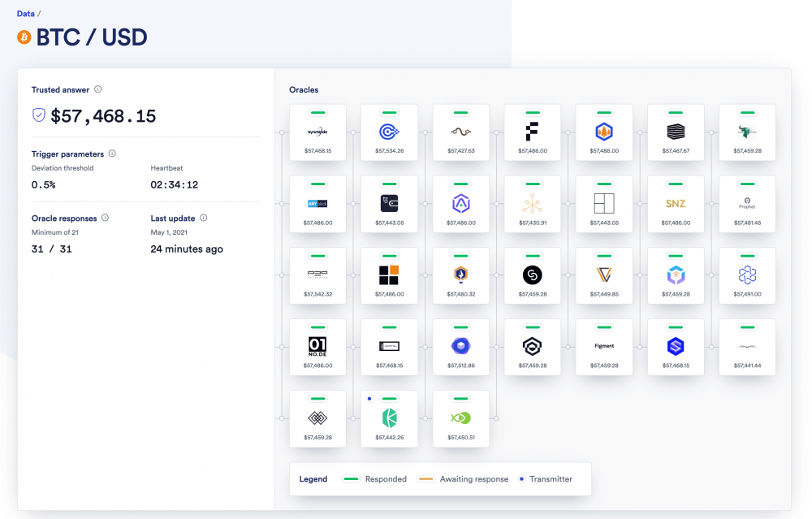Open the Prophet oracle node
Viewport: 812px width, 519px height.
[747, 201]
